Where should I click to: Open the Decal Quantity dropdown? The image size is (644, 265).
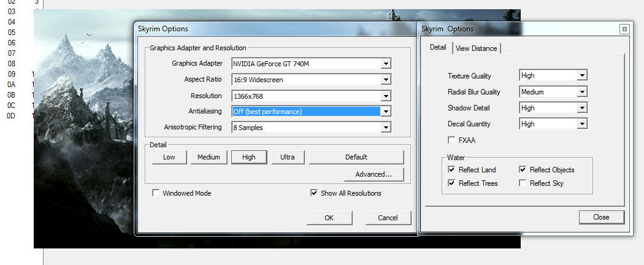582,123
